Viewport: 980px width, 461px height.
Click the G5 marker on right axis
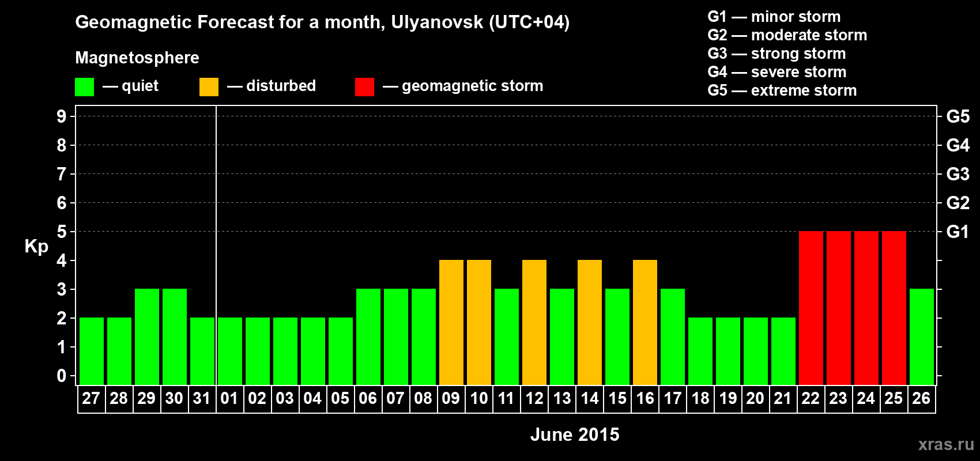(958, 117)
